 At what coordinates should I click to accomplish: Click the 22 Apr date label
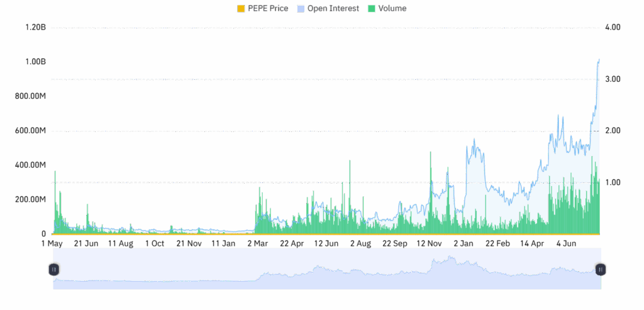click(292, 244)
